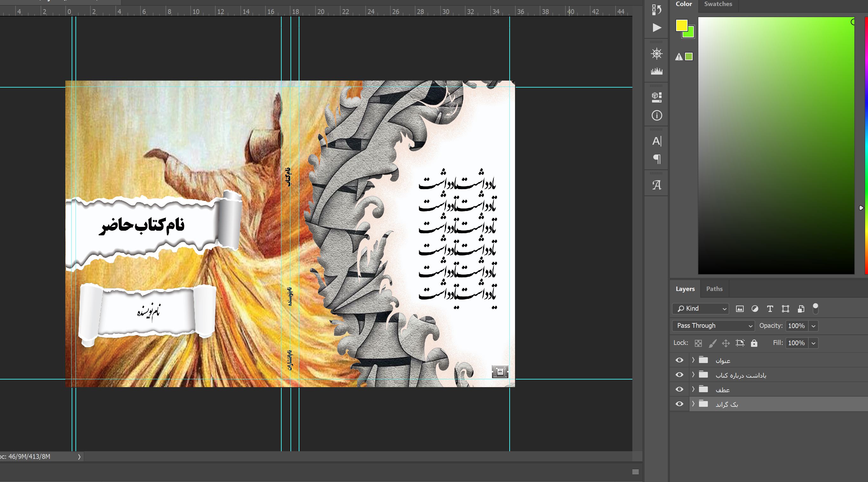Viewport: 868px width, 482px height.
Task: Open the History panel icon
Action: point(656,10)
